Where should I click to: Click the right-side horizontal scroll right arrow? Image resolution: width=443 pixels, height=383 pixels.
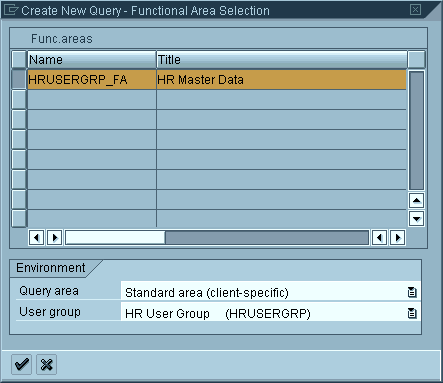(397, 238)
